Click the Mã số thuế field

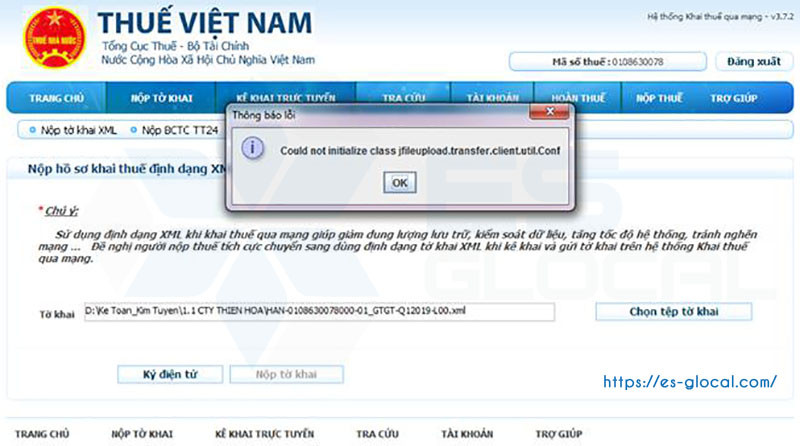tap(608, 62)
